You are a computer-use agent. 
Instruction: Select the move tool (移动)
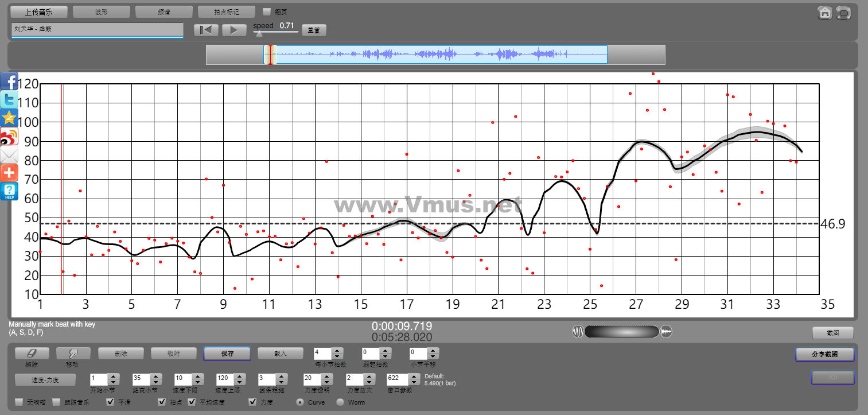point(73,354)
